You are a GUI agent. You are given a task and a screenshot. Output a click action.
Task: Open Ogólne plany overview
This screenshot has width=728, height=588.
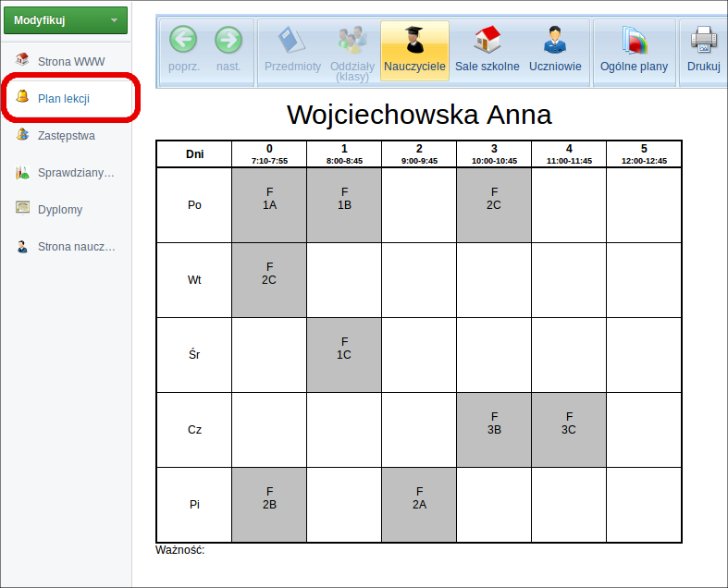[x=635, y=50]
